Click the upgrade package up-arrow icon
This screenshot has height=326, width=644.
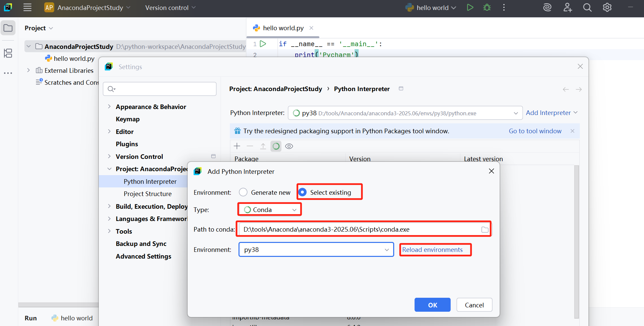(263, 146)
